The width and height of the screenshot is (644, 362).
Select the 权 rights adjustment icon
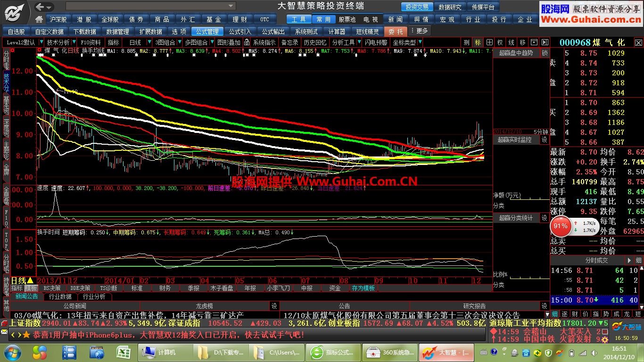[x=500, y=42]
